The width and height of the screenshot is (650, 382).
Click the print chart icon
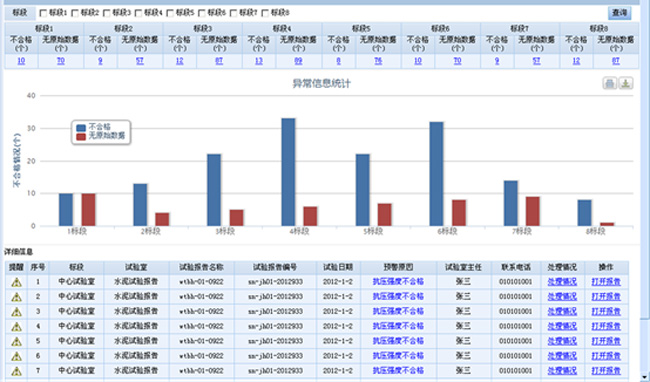(609, 83)
